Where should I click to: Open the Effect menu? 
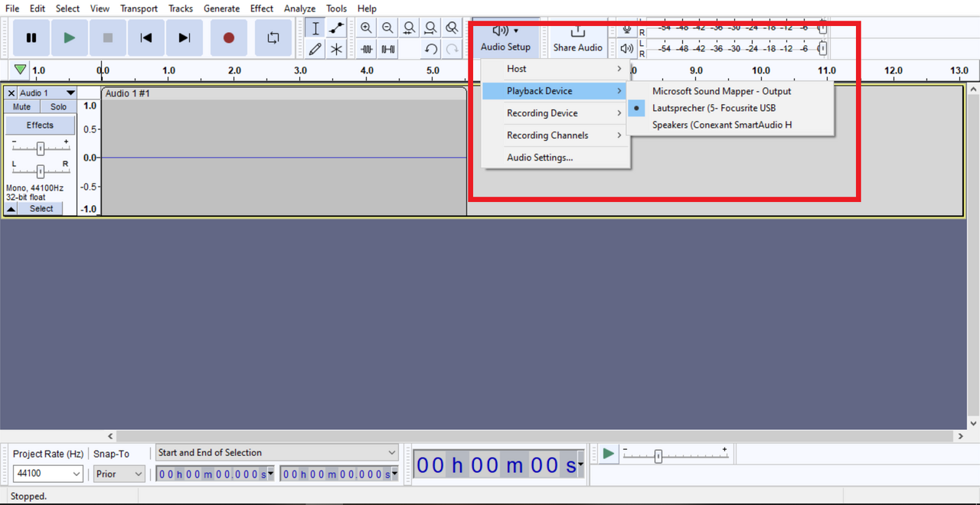click(262, 8)
